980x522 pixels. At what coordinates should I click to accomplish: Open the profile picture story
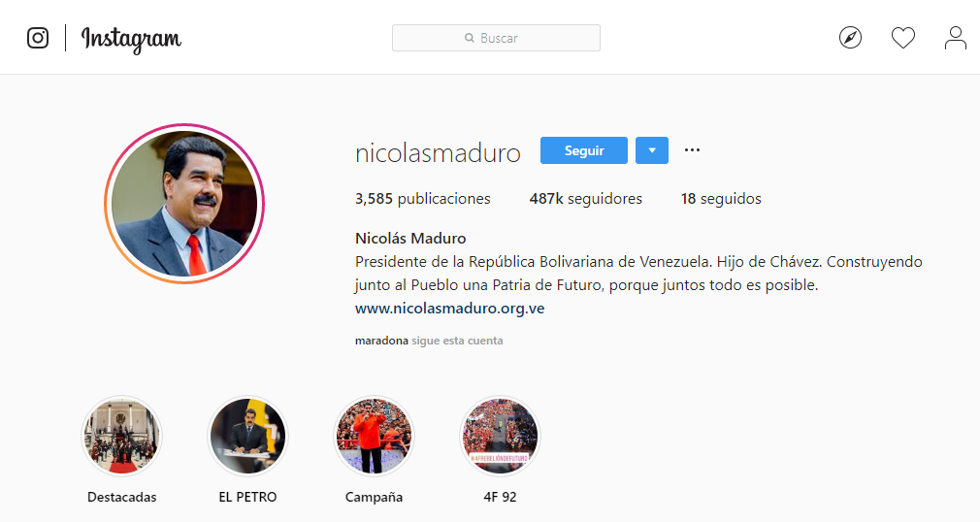184,204
